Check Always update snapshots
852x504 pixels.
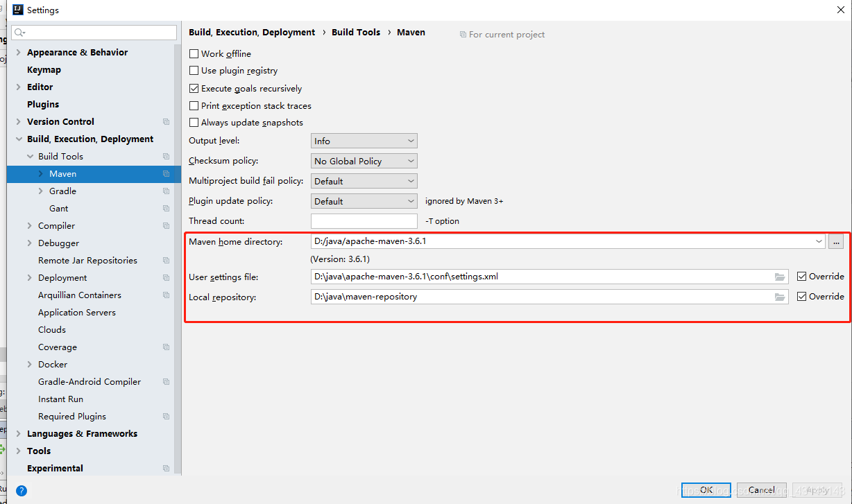click(x=194, y=123)
